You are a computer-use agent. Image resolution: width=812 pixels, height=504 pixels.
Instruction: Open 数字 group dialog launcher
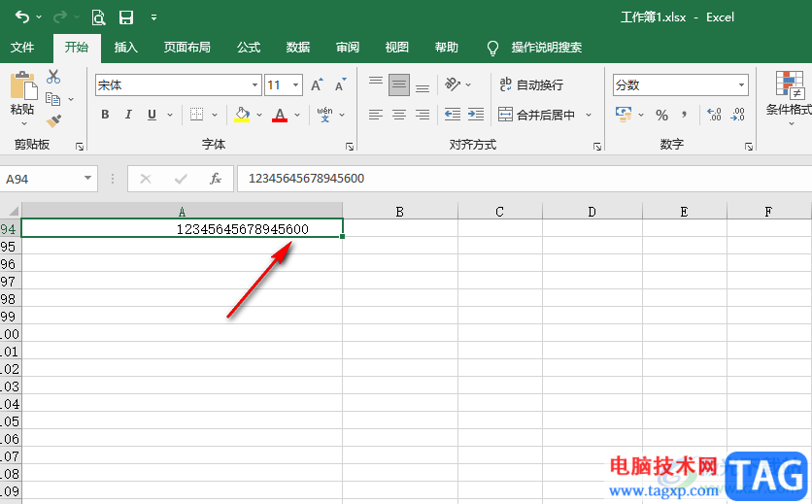coord(749,147)
